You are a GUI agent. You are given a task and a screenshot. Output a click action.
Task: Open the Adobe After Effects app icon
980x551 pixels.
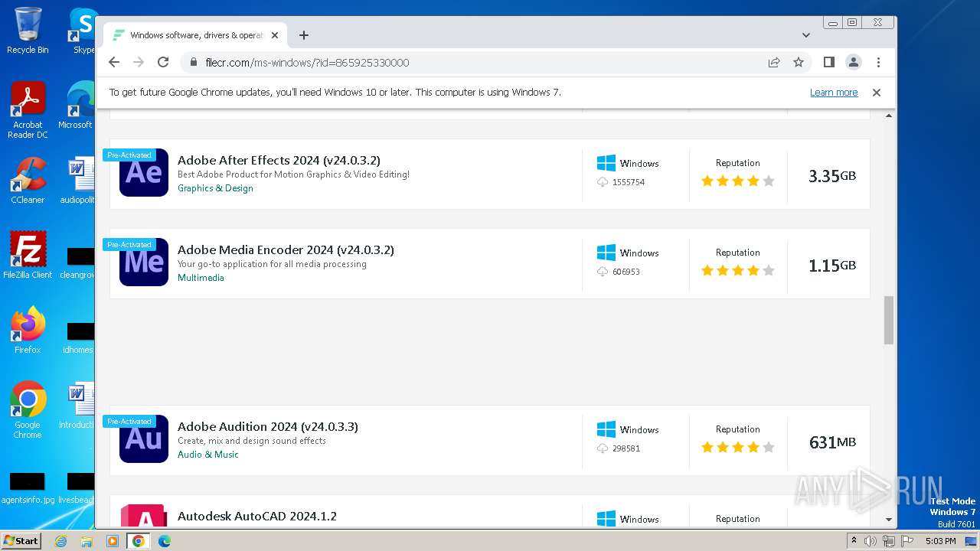point(144,173)
